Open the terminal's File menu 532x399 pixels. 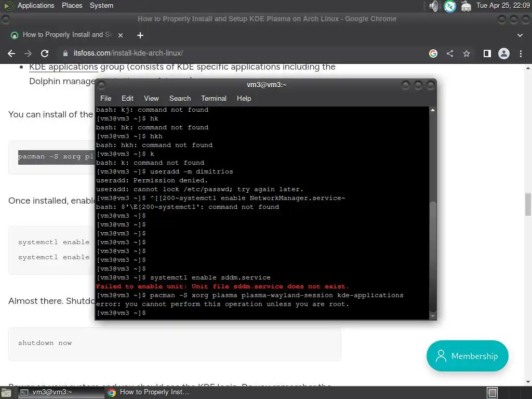(x=105, y=98)
